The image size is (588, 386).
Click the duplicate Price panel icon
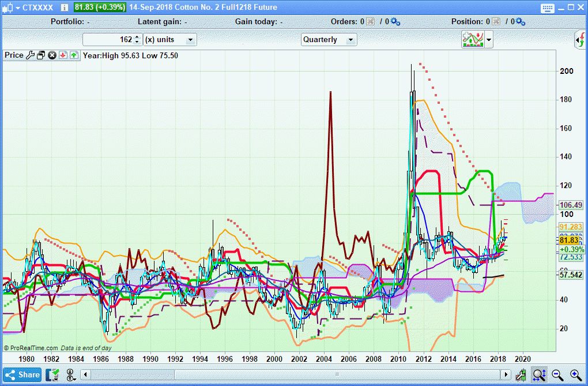[x=41, y=55]
